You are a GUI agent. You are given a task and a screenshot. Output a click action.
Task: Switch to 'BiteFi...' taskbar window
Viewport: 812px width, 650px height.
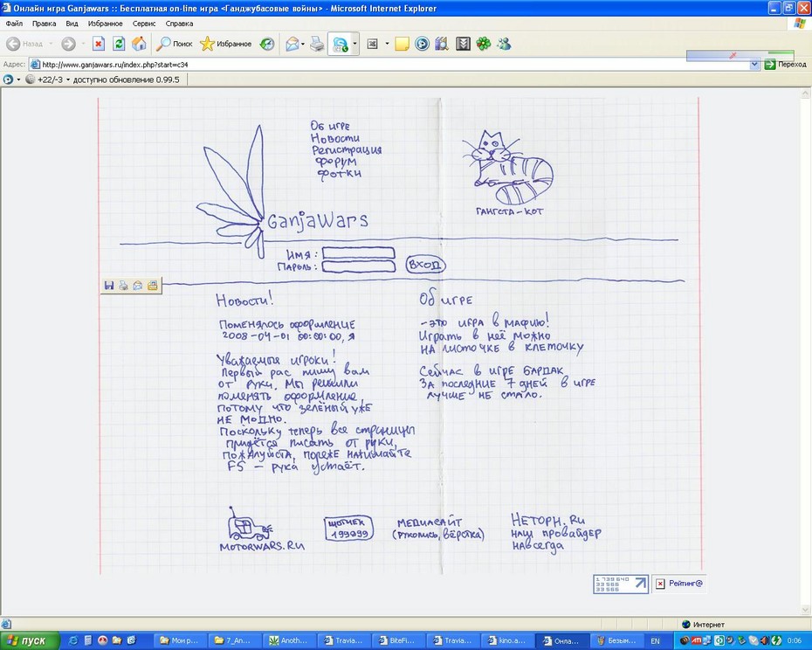(x=396, y=640)
